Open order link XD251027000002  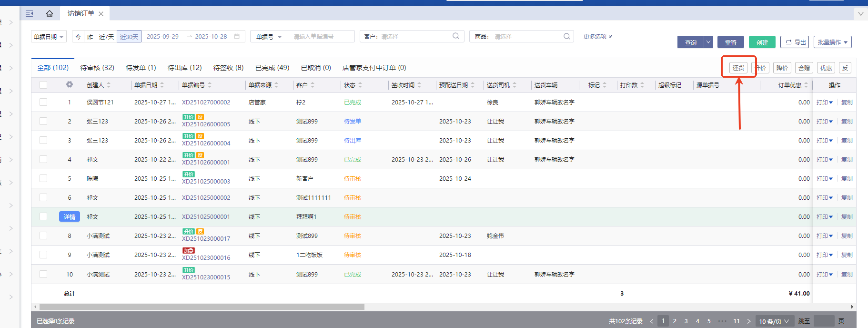pyautogui.click(x=206, y=102)
